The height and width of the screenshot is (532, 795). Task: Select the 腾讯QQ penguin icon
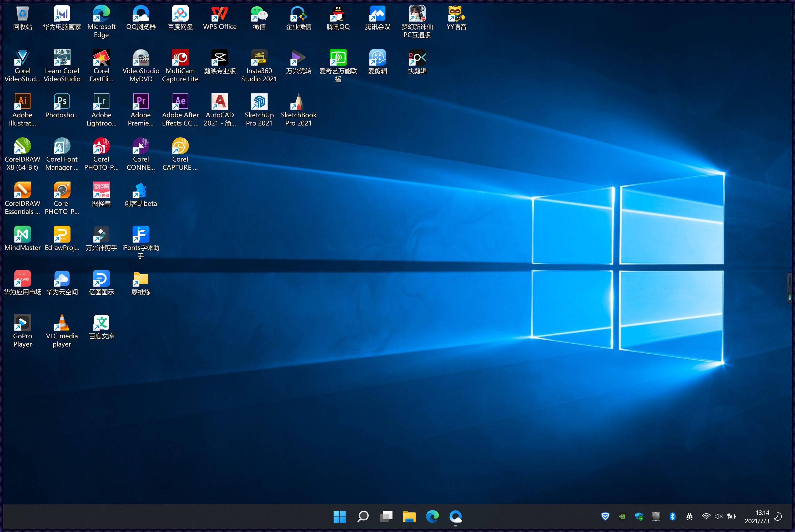(338, 14)
